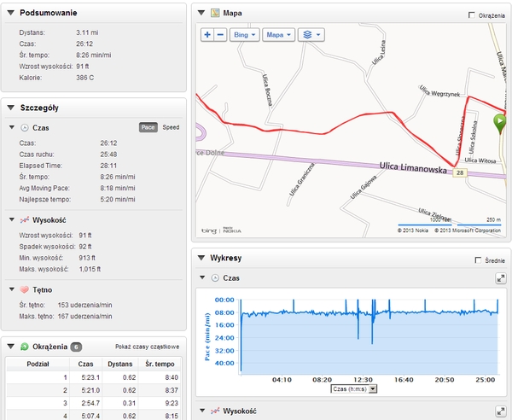Click the green start marker on map
The width and height of the screenshot is (512, 420).
499,123
